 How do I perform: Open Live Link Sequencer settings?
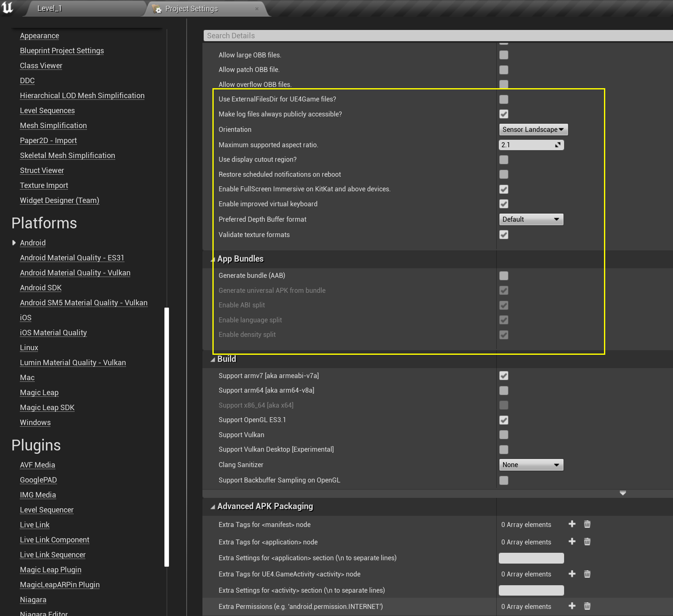coord(53,555)
